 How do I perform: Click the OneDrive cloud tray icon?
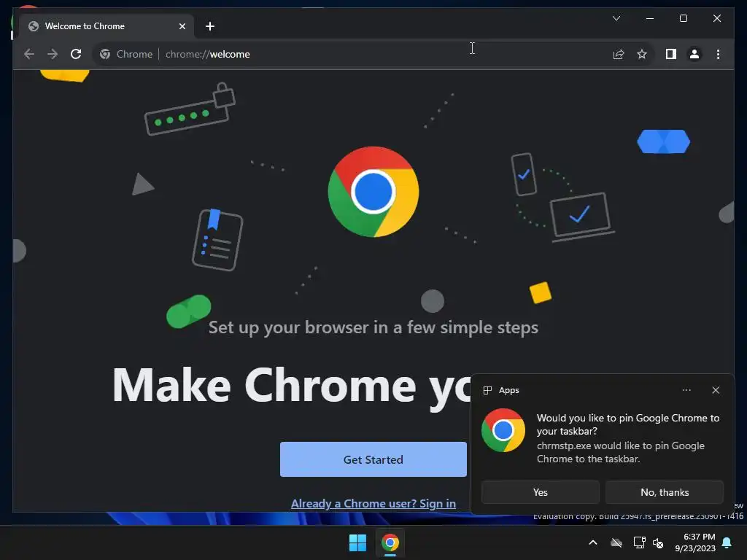pyautogui.click(x=616, y=542)
